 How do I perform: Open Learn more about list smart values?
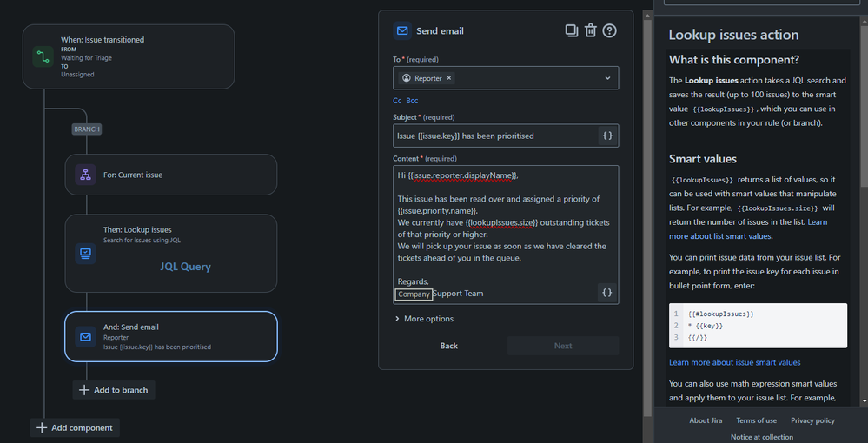[748, 228]
